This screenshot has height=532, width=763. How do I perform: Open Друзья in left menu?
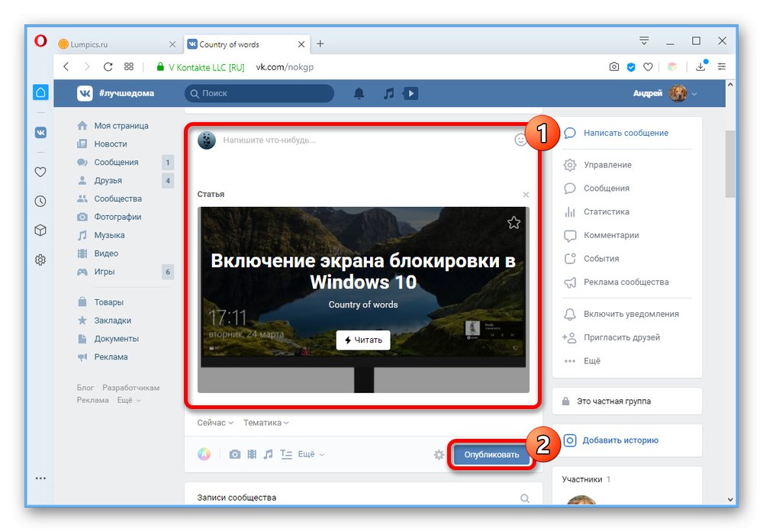tap(108, 181)
